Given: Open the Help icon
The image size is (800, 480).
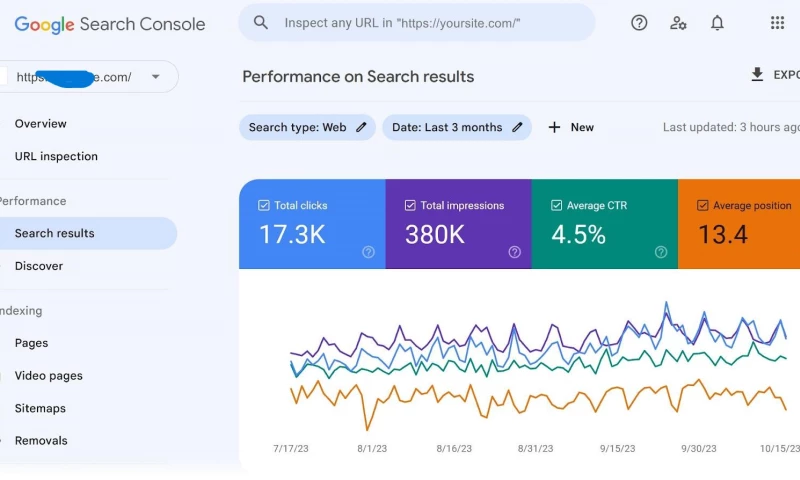Looking at the screenshot, I should (x=639, y=23).
